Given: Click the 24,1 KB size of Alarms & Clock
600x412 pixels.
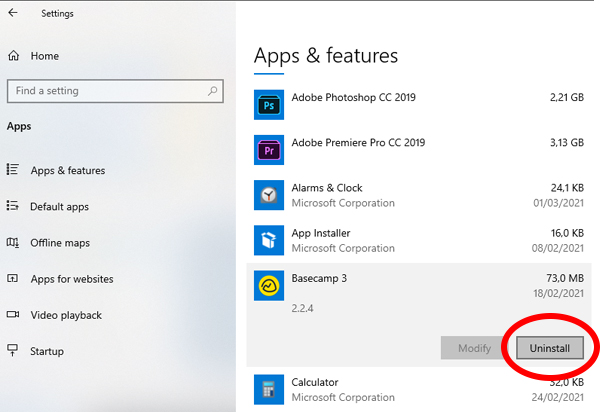Looking at the screenshot, I should coord(567,188).
